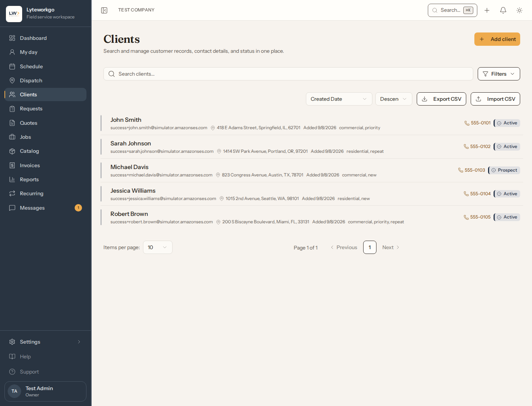The image size is (532, 406).
Task: Toggle the light/dark theme sun icon
Action: click(519, 10)
